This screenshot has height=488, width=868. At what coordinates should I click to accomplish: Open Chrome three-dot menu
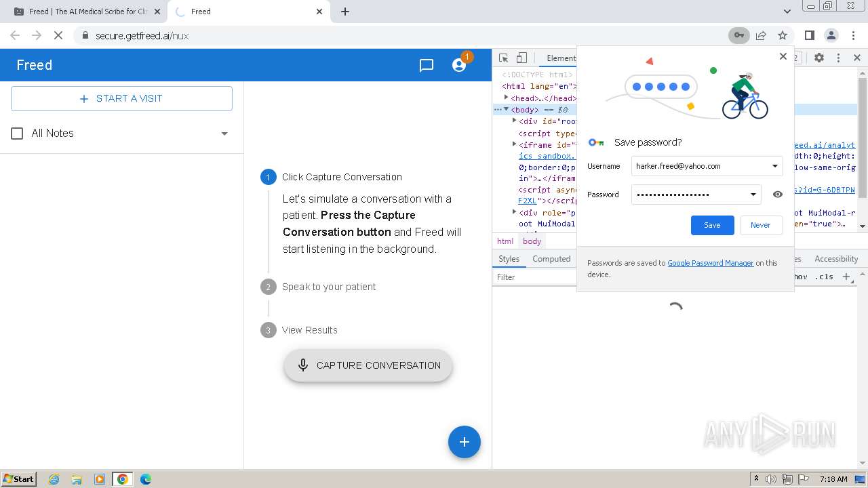coord(852,35)
